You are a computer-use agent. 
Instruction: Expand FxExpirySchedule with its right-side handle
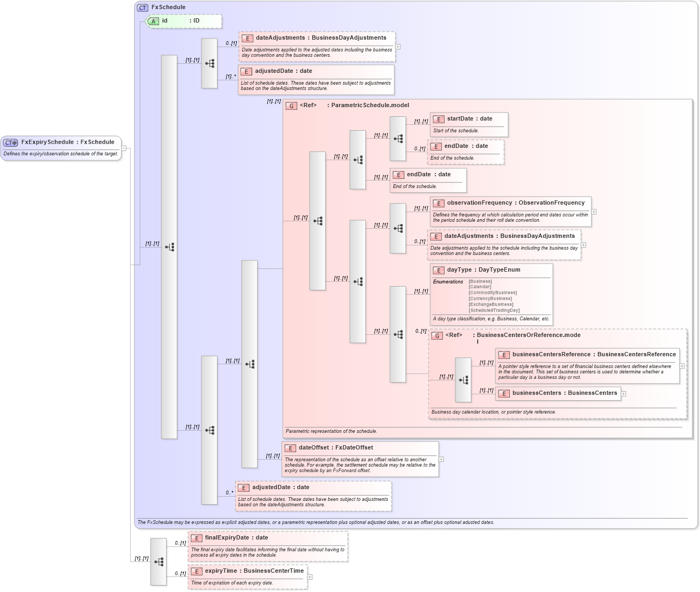[x=123, y=149]
